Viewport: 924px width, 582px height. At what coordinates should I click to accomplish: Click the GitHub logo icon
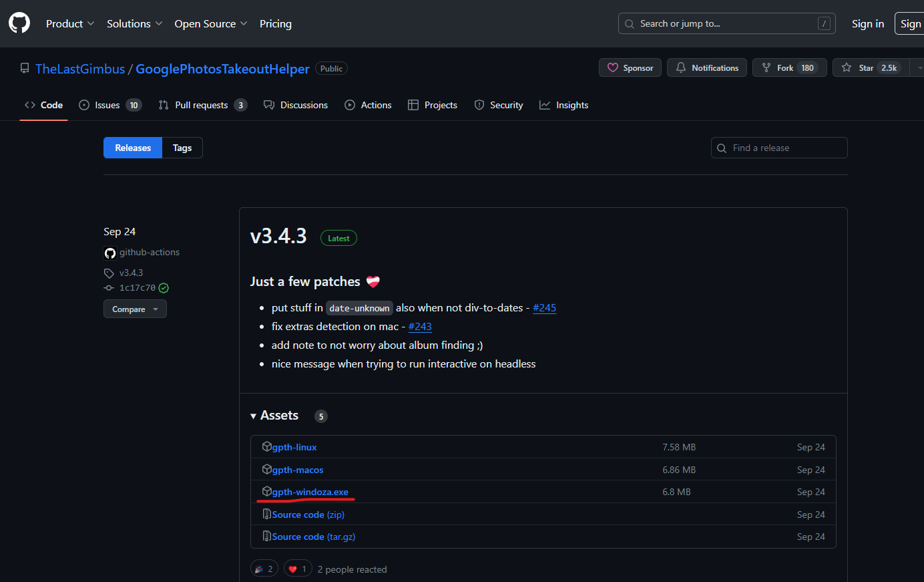pyautogui.click(x=19, y=23)
